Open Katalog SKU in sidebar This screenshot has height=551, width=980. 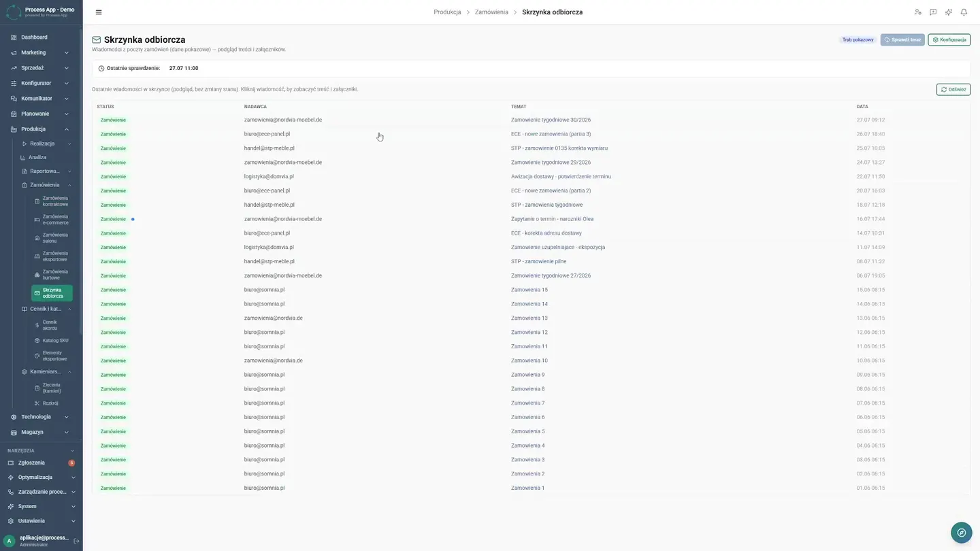[x=52, y=340]
